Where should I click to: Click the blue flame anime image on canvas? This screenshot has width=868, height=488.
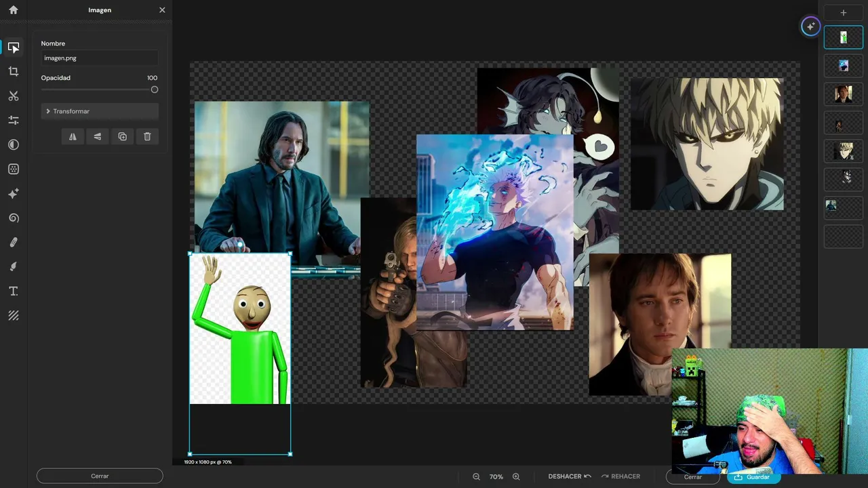pyautogui.click(x=495, y=232)
